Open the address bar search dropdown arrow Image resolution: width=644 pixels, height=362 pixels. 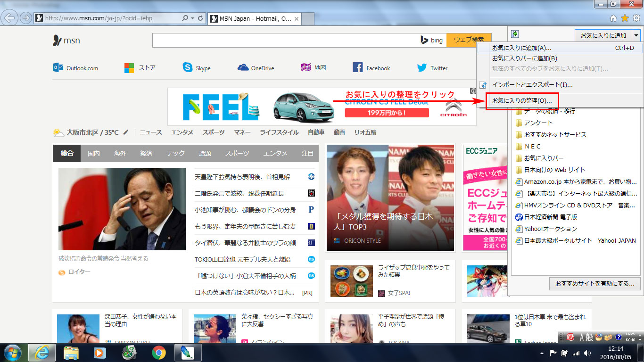(192, 18)
